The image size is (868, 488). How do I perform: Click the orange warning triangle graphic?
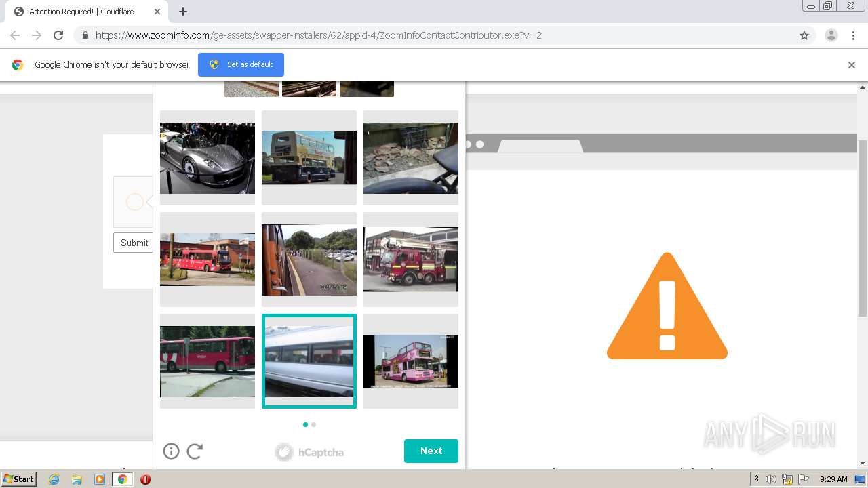point(667,306)
